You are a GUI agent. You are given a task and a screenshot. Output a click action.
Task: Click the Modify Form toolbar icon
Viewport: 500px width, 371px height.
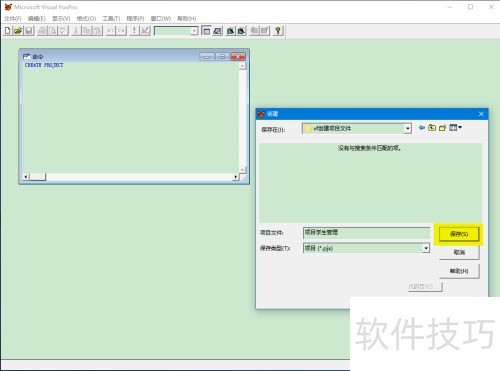145,31
